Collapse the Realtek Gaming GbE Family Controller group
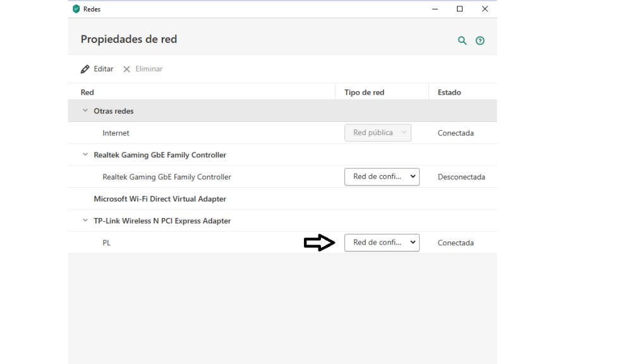This screenshot has height=364, width=632. coord(85,154)
